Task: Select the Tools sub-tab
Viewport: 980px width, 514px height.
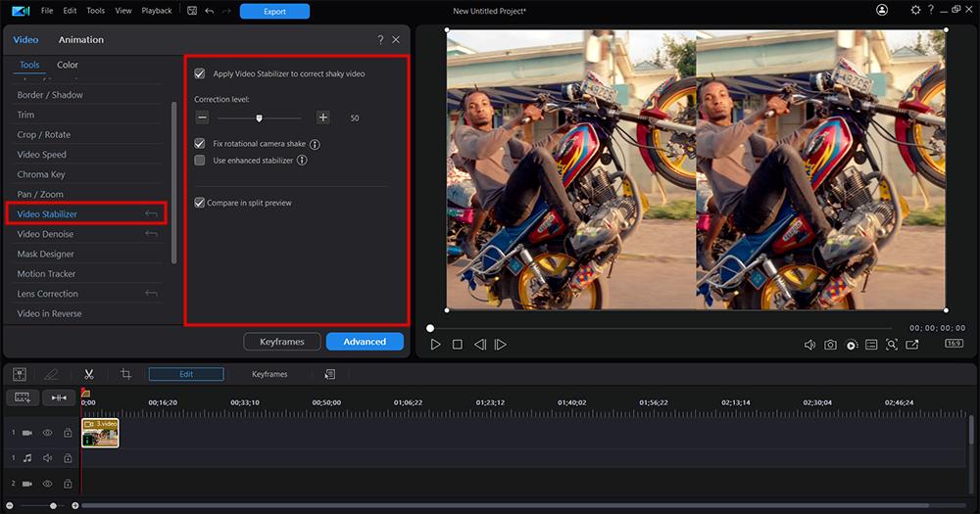Action: 29,65
